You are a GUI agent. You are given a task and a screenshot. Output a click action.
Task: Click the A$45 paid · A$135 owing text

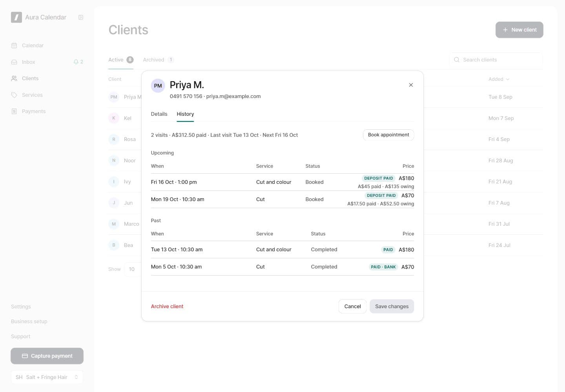tap(386, 187)
